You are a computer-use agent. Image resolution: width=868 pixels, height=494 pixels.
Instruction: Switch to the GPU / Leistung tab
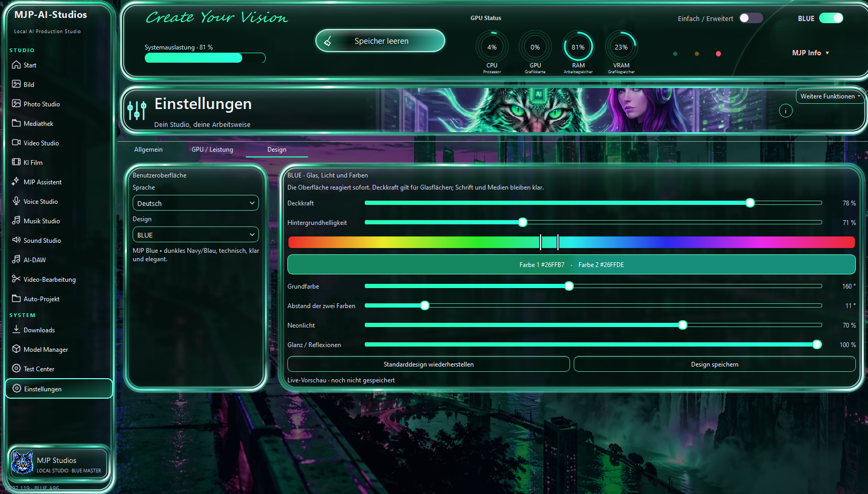pos(212,150)
